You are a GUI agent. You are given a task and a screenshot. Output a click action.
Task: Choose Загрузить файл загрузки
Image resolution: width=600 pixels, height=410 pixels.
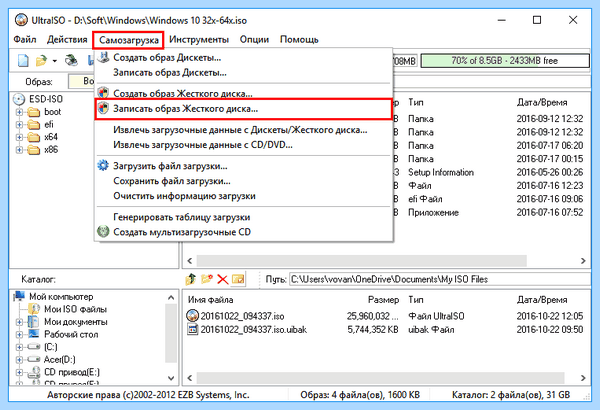click(x=243, y=166)
